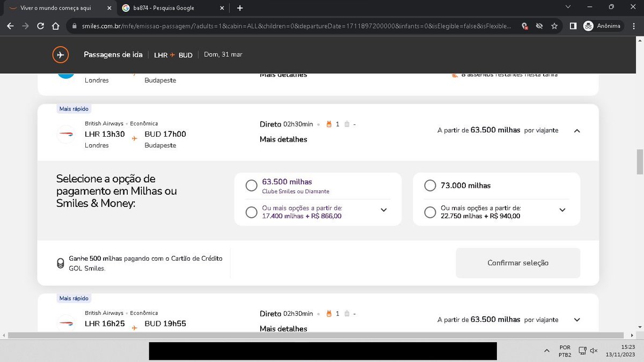
Task: Expand more options under 17.400 milhas
Action: (384, 210)
